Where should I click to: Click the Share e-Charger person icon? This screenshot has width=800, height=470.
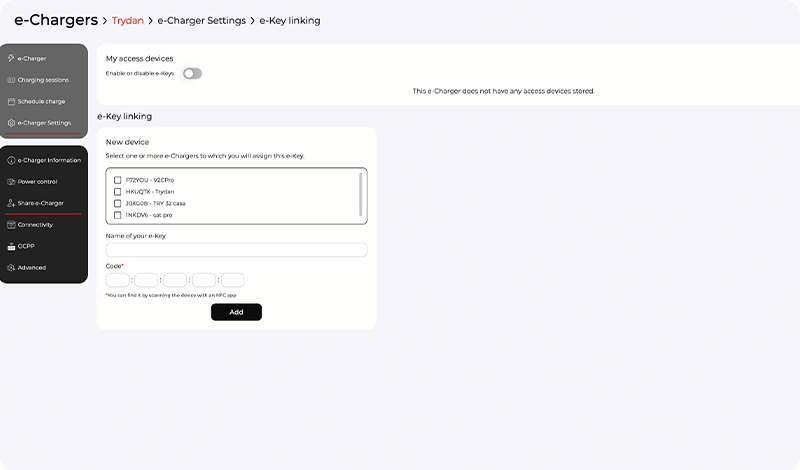(x=11, y=203)
